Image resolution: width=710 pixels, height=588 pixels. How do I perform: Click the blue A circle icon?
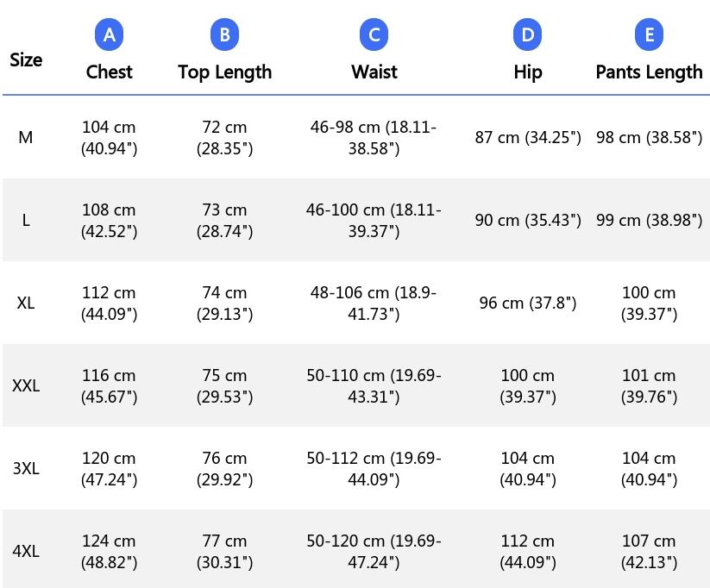pos(109,34)
